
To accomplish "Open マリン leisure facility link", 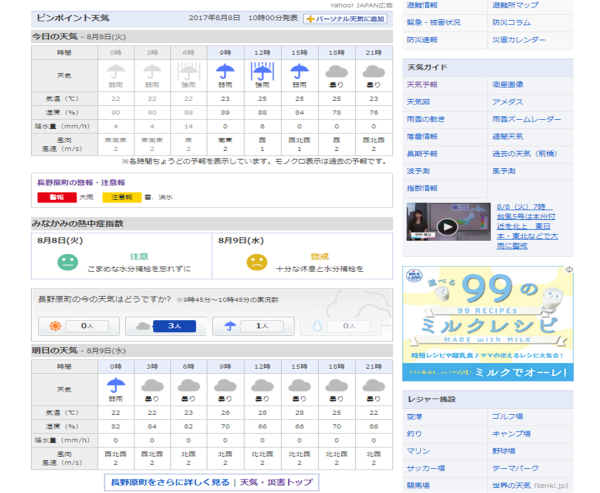I will point(418,451).
